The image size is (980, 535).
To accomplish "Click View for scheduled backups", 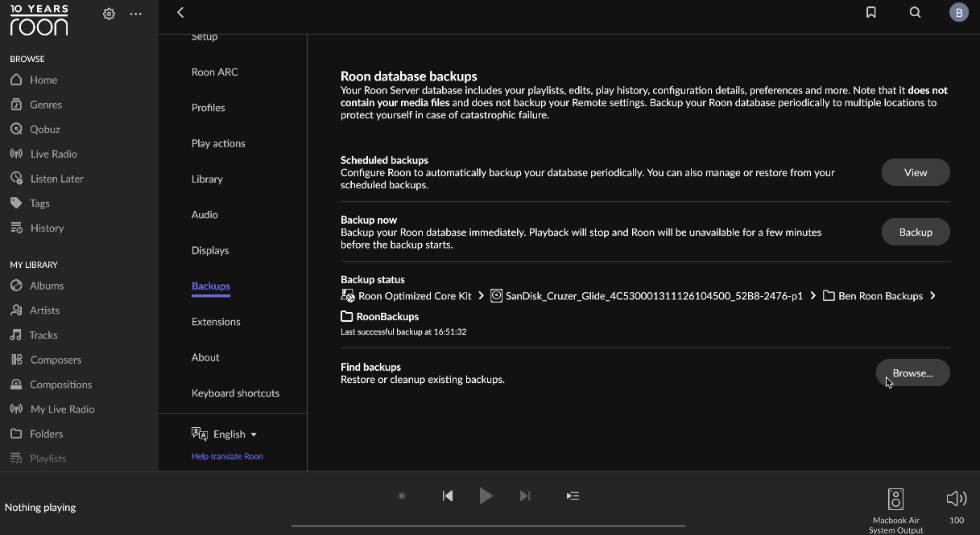I will (916, 172).
